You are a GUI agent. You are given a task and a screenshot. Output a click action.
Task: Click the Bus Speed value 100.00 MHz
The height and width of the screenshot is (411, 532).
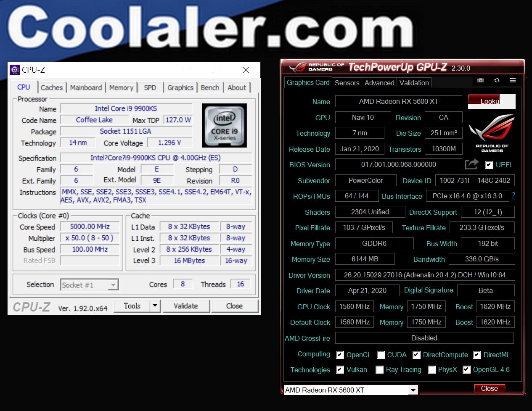pos(90,249)
